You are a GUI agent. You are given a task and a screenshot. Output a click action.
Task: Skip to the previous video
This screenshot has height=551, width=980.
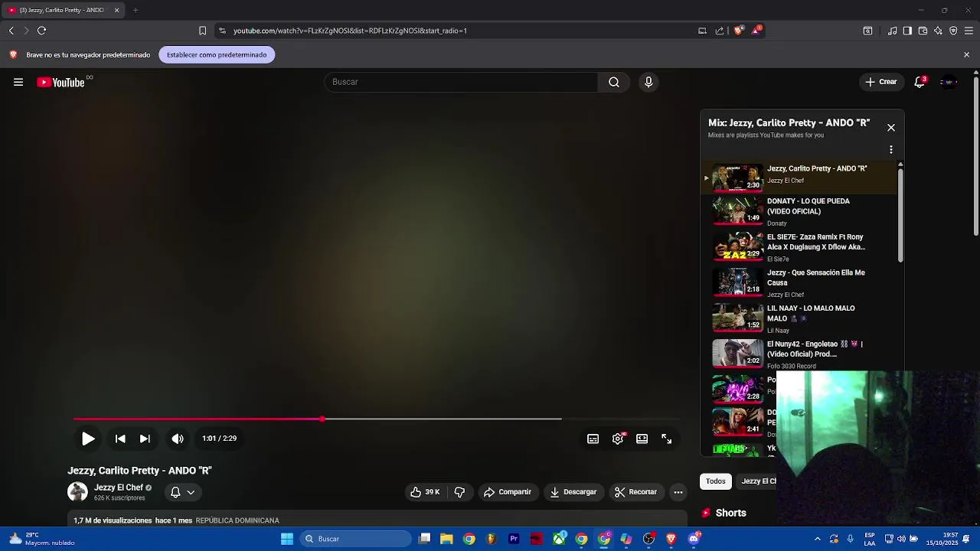pos(120,439)
